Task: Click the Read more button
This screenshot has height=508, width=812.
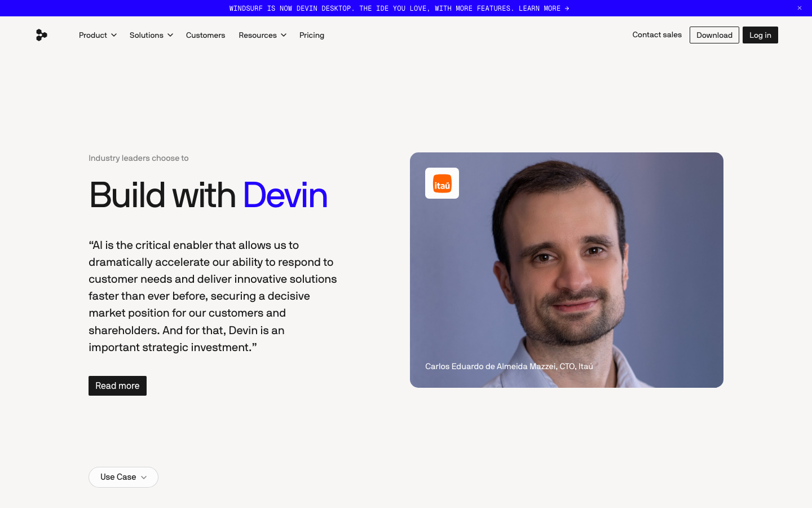Action: pos(117,386)
